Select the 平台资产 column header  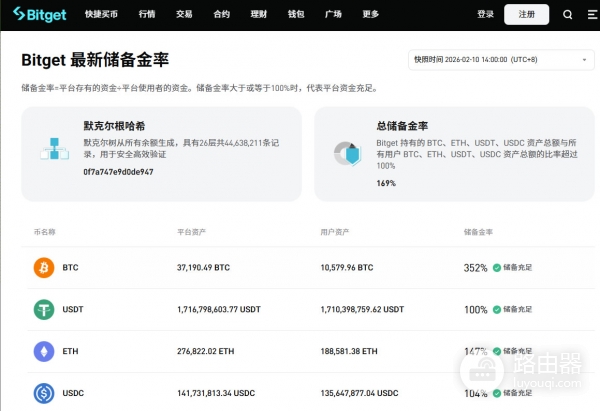(x=191, y=232)
